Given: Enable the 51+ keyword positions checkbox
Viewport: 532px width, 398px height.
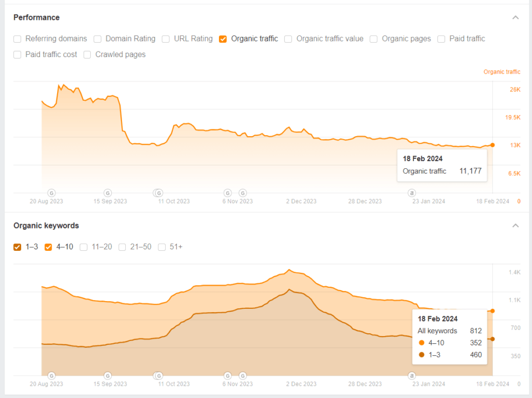Looking at the screenshot, I should (162, 247).
